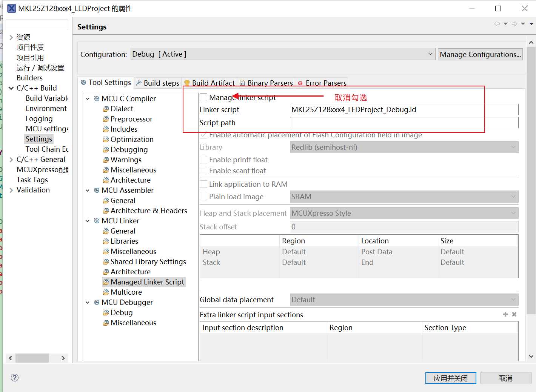Select Task Tags in sidebar
Viewport: 536px width, 392px height.
click(32, 180)
